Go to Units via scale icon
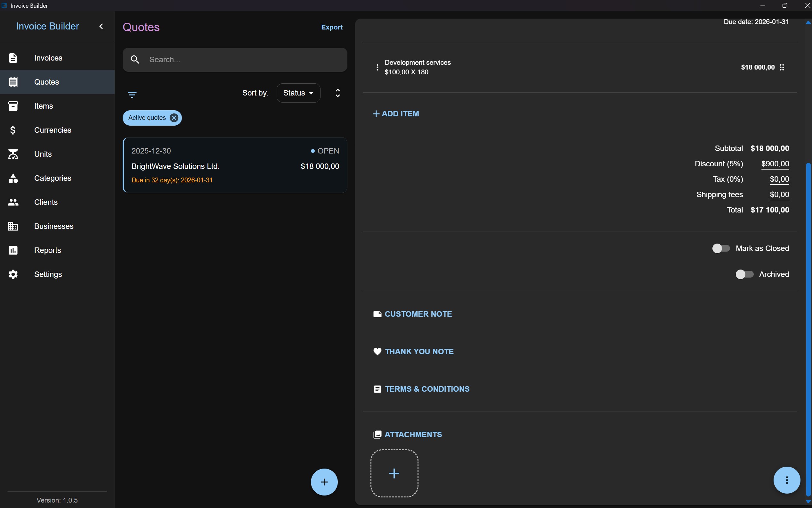Image resolution: width=812 pixels, height=508 pixels. point(13,154)
